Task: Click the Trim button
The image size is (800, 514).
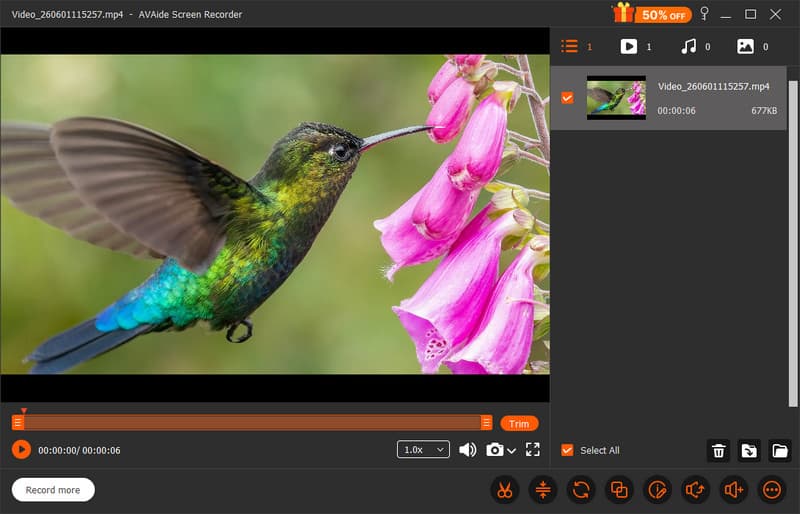Action: point(519,424)
